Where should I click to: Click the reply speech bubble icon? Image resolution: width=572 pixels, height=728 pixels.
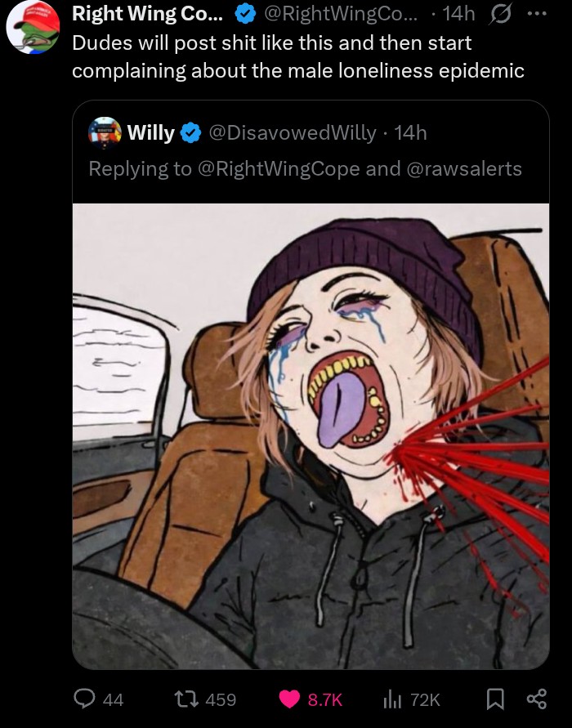point(86,699)
